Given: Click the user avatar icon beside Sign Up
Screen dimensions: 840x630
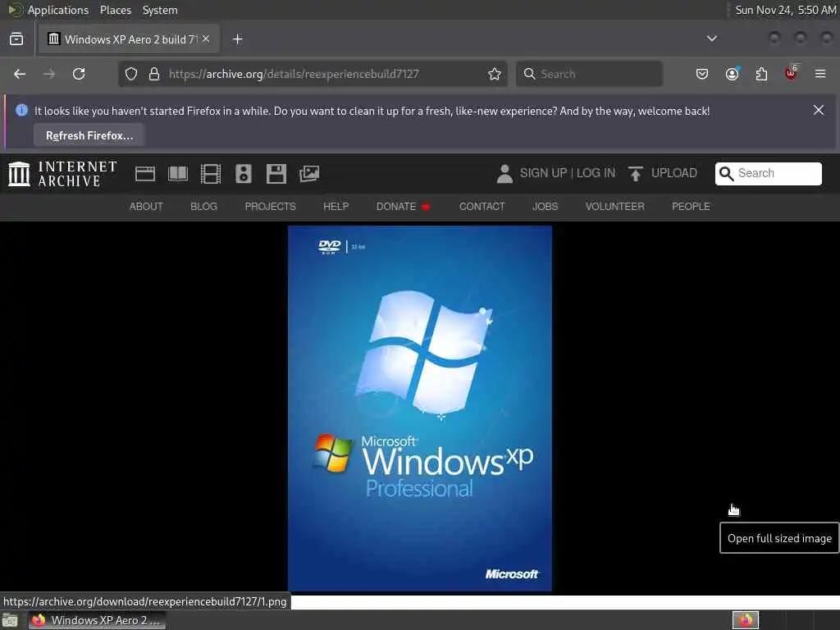Looking at the screenshot, I should 504,174.
